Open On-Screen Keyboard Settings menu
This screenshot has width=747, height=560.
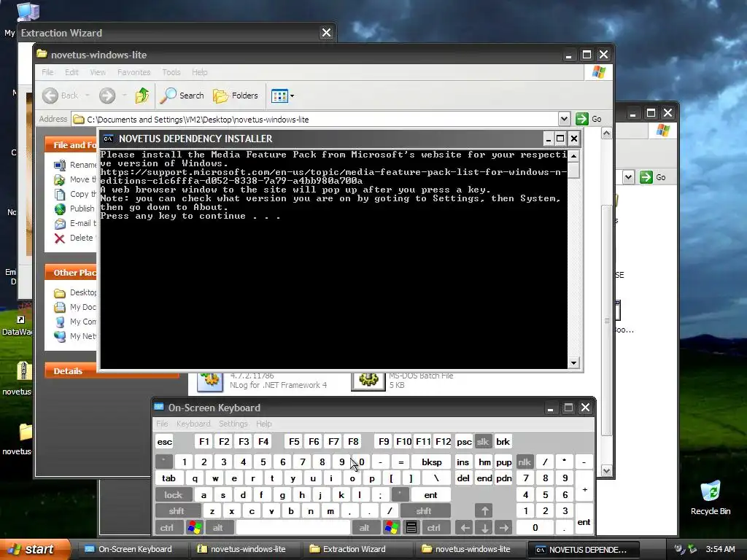point(233,424)
